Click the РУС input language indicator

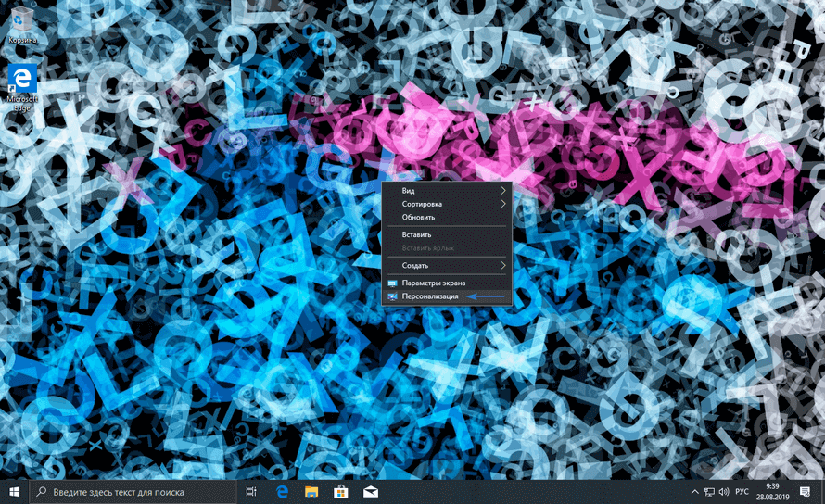tap(742, 492)
